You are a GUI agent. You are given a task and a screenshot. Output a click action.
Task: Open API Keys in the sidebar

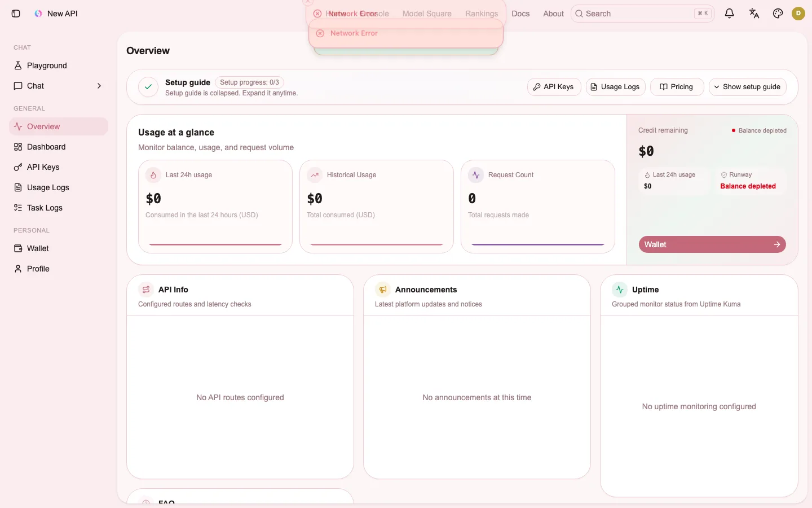pyautogui.click(x=59, y=167)
